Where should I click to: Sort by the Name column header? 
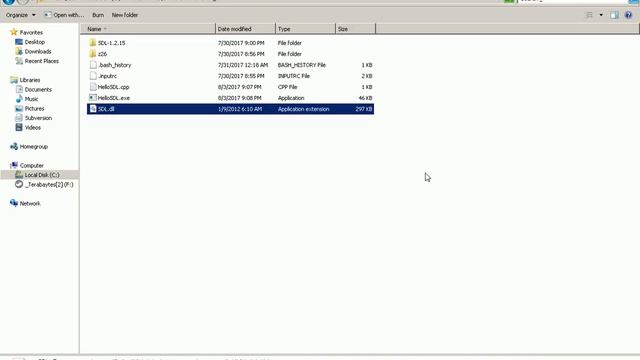[x=148, y=29]
